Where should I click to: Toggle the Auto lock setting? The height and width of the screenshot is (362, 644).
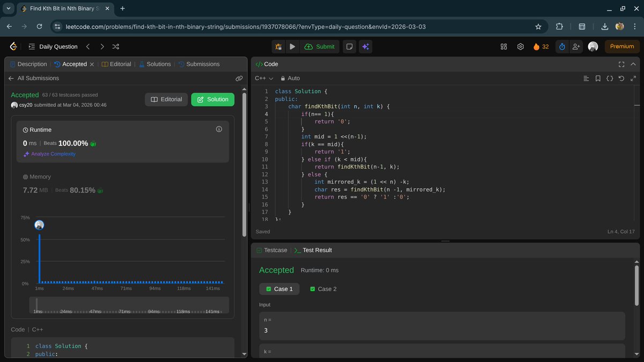(x=290, y=78)
